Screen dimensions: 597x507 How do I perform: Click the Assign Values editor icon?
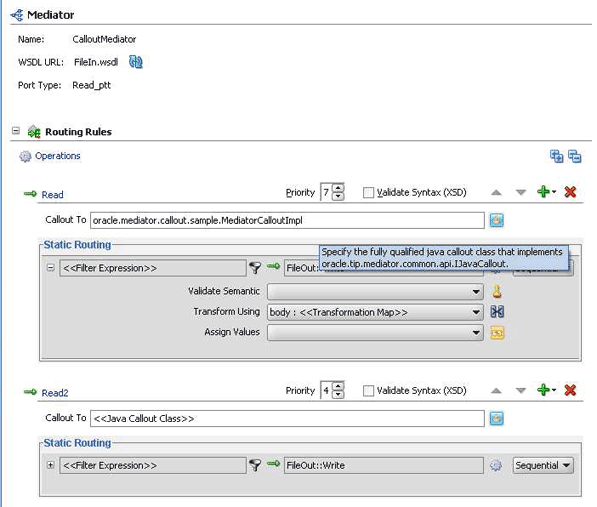click(497, 333)
